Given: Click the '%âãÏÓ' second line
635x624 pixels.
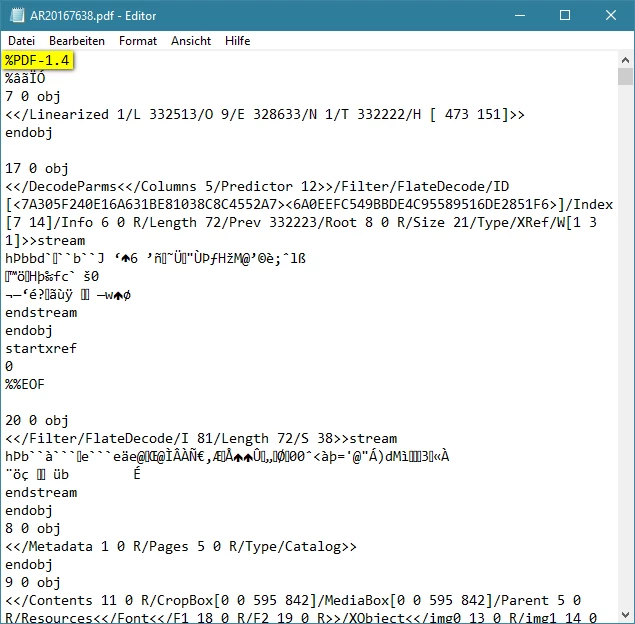Looking at the screenshot, I should [x=25, y=78].
